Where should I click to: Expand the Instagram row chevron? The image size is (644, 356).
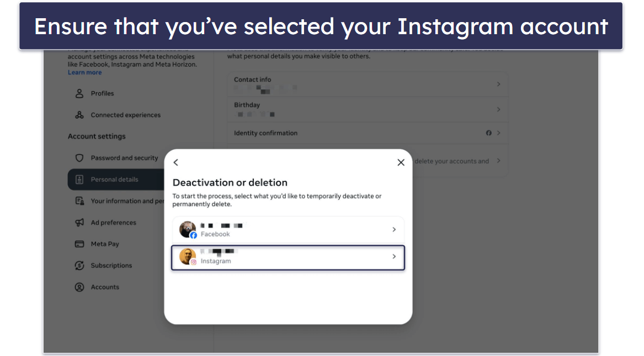tap(394, 257)
